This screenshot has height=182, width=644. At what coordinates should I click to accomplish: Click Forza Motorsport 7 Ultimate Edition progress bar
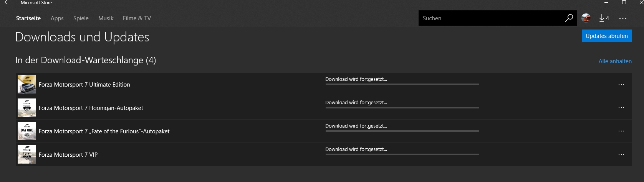[x=402, y=84]
